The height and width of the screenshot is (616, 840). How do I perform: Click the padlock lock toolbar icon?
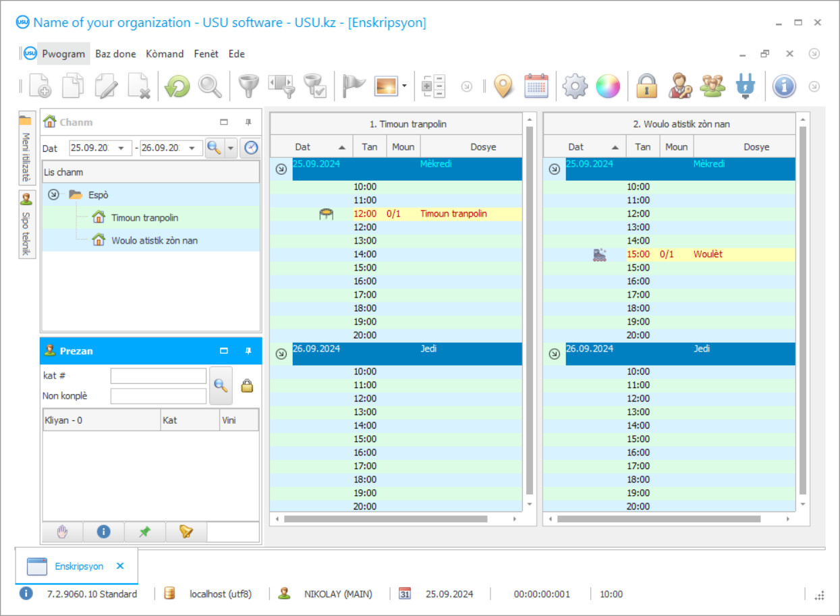click(x=646, y=86)
